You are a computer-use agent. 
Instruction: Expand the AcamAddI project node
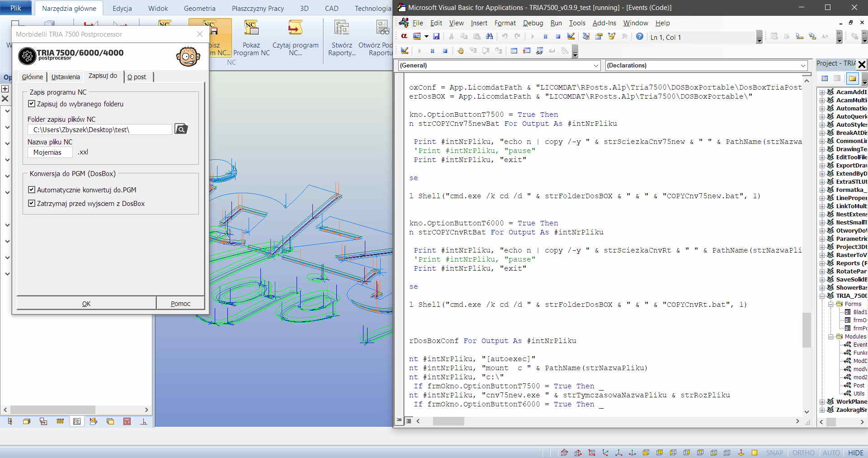click(822, 92)
